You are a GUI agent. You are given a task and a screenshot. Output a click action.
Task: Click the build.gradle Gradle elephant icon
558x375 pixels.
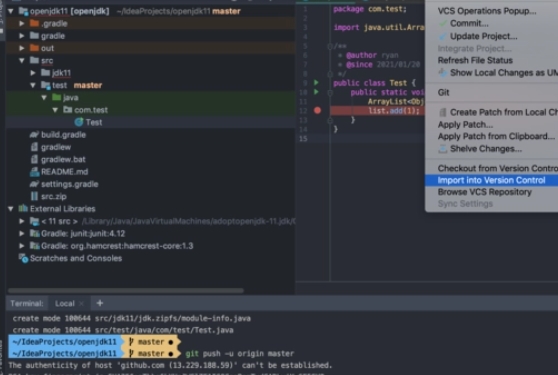pos(35,134)
